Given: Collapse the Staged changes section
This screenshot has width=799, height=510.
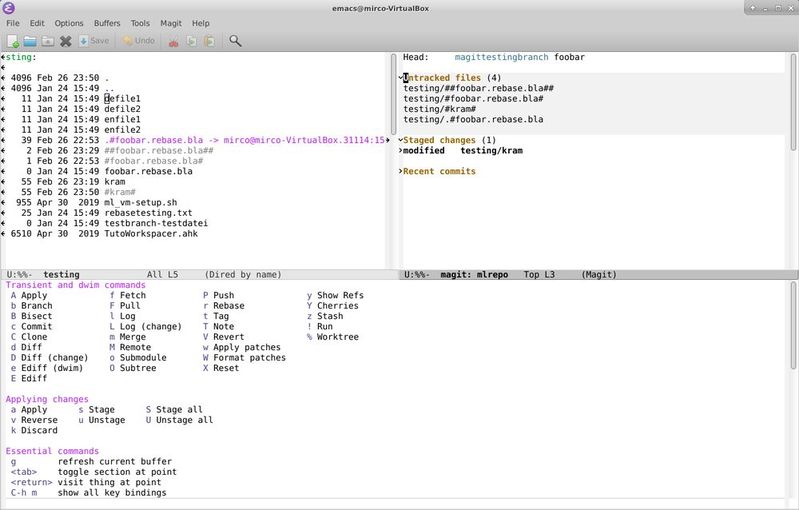Looking at the screenshot, I should click(401, 140).
